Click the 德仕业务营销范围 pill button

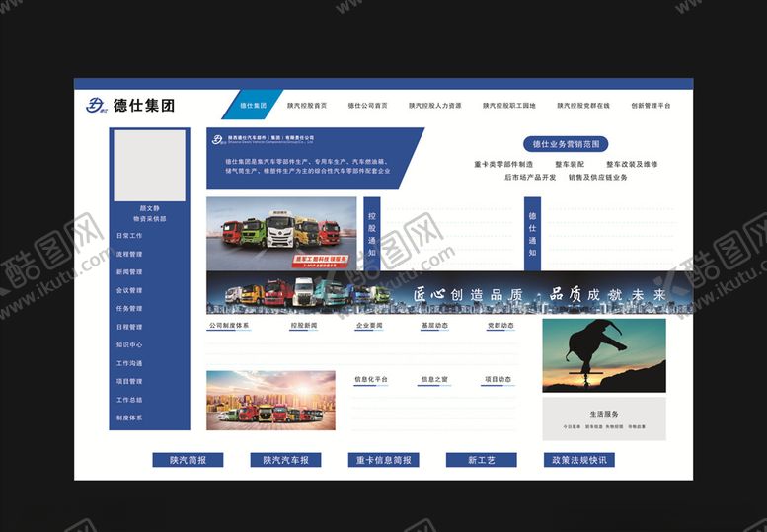[x=566, y=144]
